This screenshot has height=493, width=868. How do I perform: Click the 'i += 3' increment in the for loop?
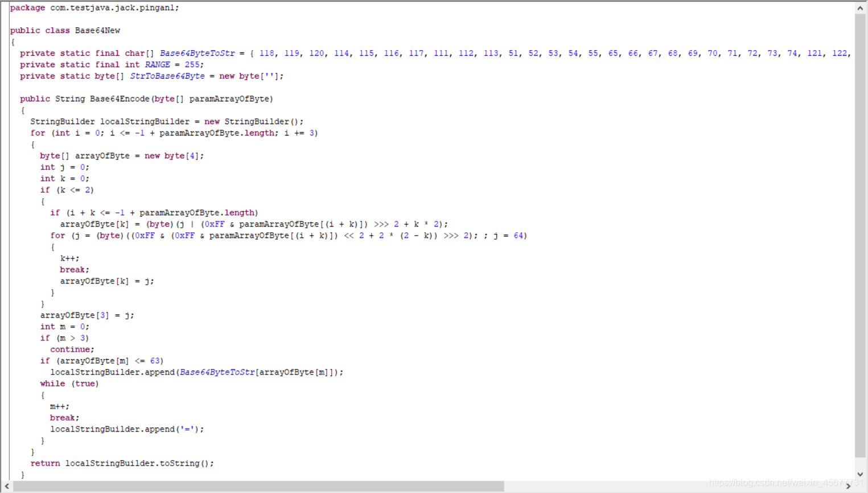[298, 133]
